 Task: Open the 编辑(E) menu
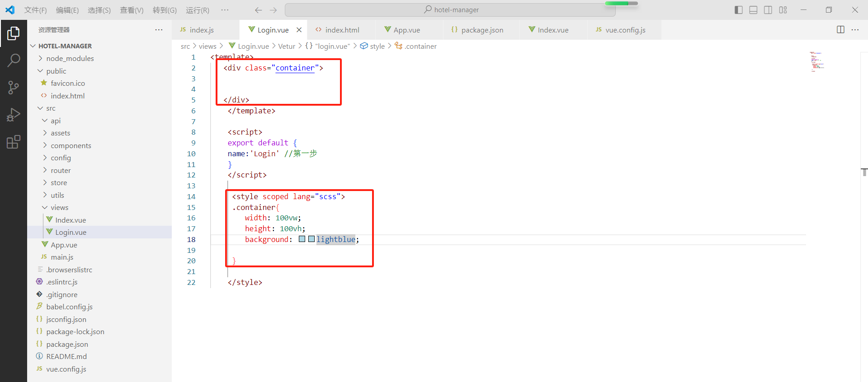[x=67, y=10]
